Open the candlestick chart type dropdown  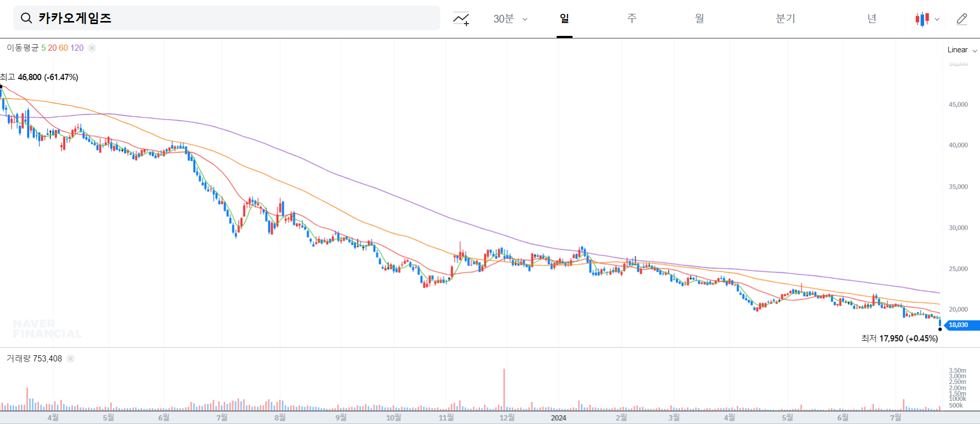tap(927, 19)
